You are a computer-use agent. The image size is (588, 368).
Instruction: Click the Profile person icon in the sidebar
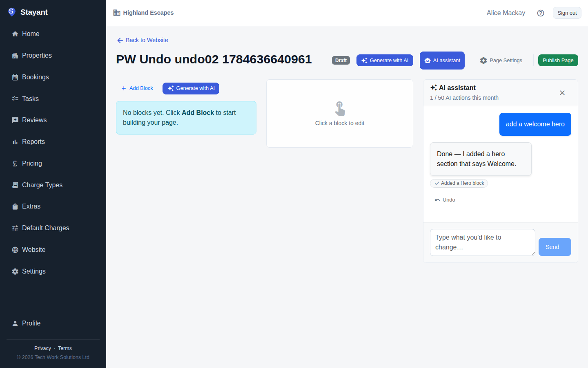15,323
